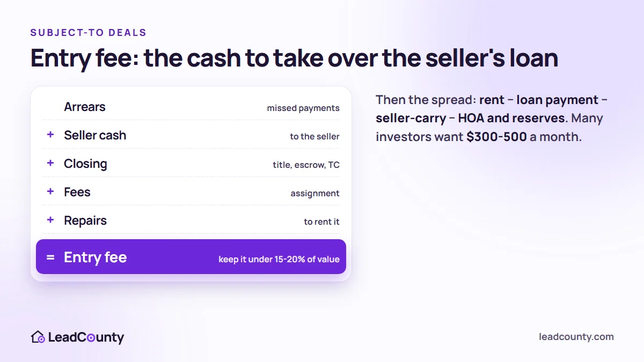This screenshot has height=362, width=644.
Task: Click the 'Subject-To Deals' heading label
Action: (x=89, y=33)
